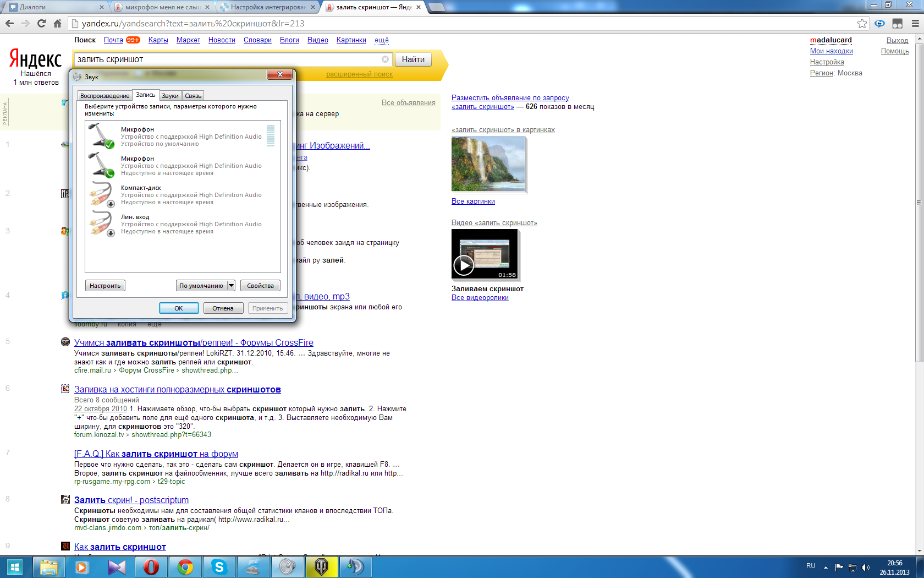This screenshot has width=924, height=578.
Task: Select the Запись tab
Action: [x=146, y=95]
